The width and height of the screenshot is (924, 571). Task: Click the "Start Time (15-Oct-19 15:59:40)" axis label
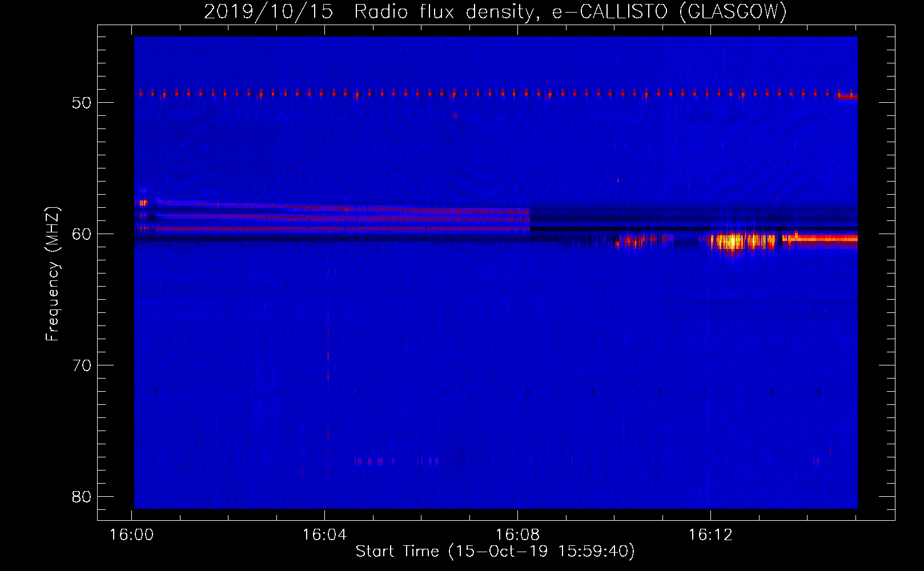[495, 551]
